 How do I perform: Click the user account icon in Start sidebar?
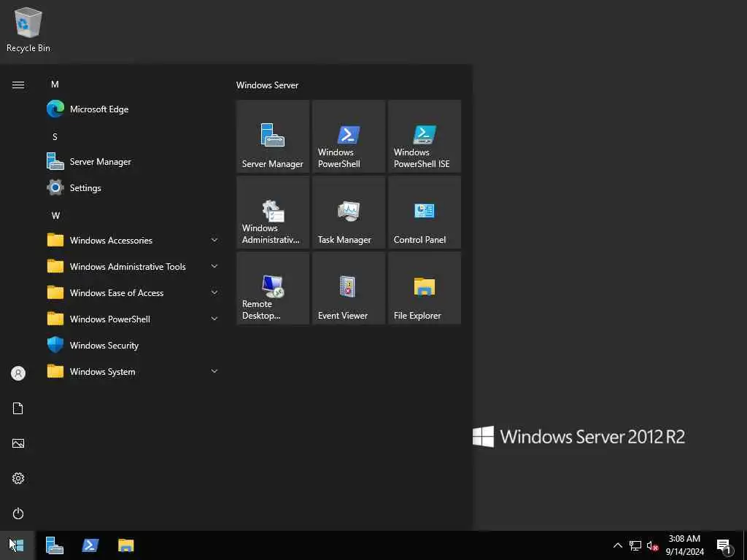pos(18,373)
